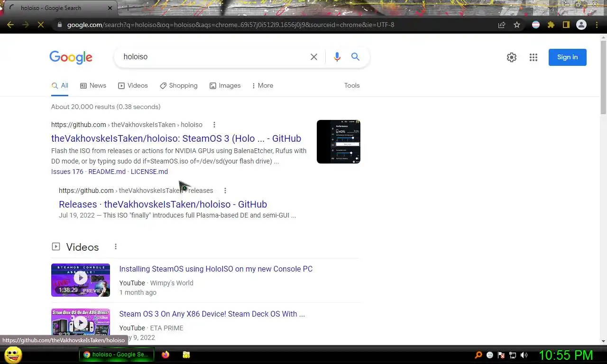Click the orange search tray icon
This screenshot has height=364, width=607.
478,355
